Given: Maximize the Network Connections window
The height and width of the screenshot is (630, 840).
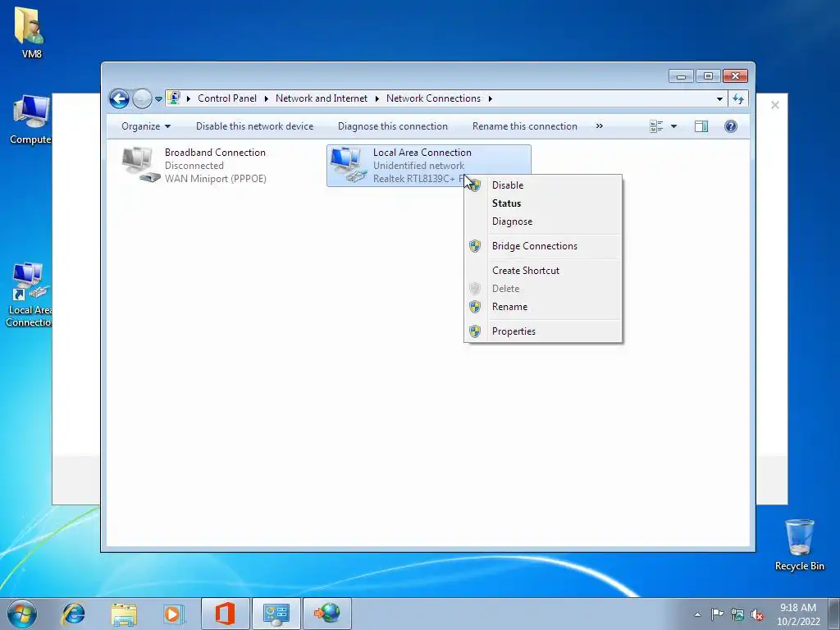Looking at the screenshot, I should (x=708, y=76).
